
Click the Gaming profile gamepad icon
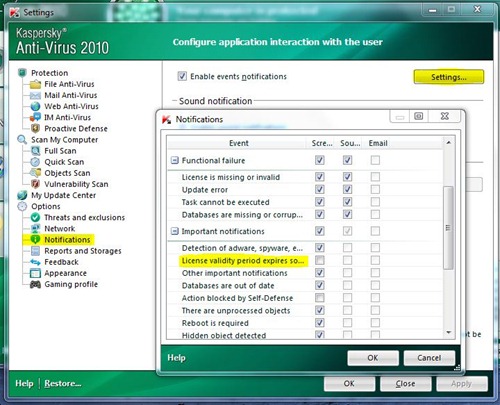pyautogui.click(x=35, y=284)
